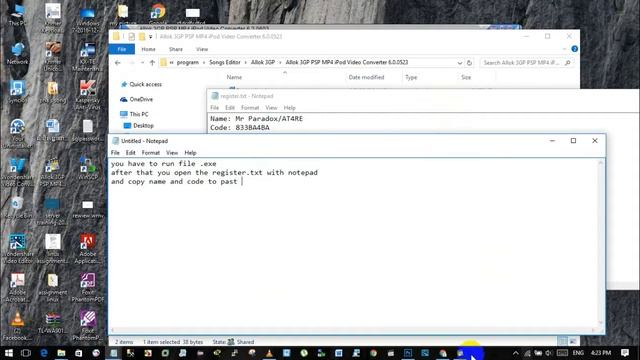Click 'Songs Editor' in address breadcrumb
The height and width of the screenshot is (360, 640).
click(x=225, y=62)
